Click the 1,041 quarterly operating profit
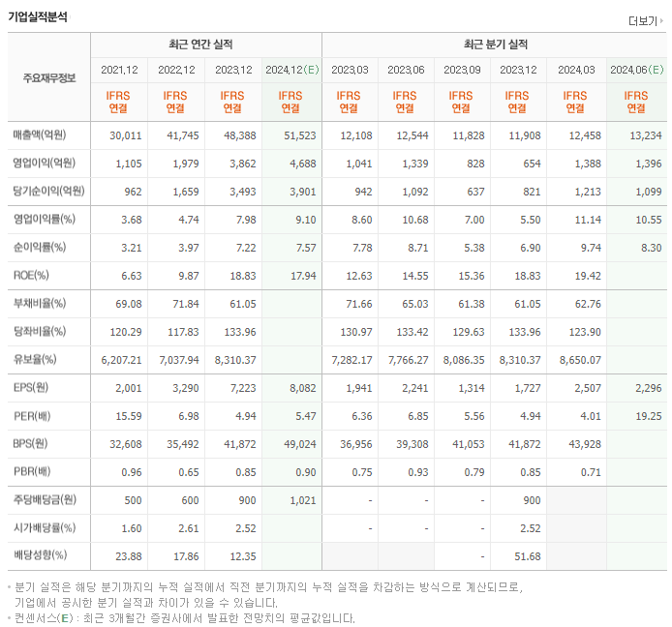The image size is (672, 627). (x=359, y=164)
